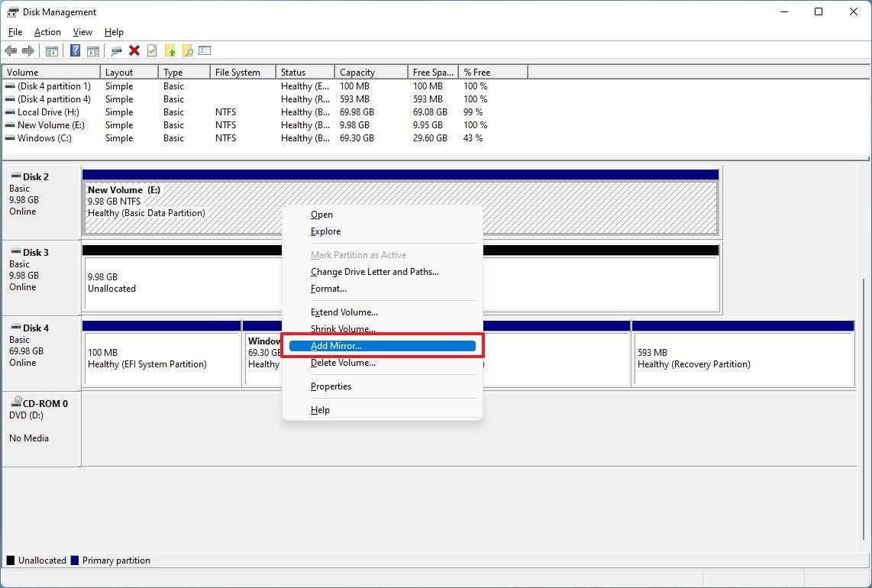Open the Action menu
This screenshot has height=588, width=872.
click(x=47, y=31)
